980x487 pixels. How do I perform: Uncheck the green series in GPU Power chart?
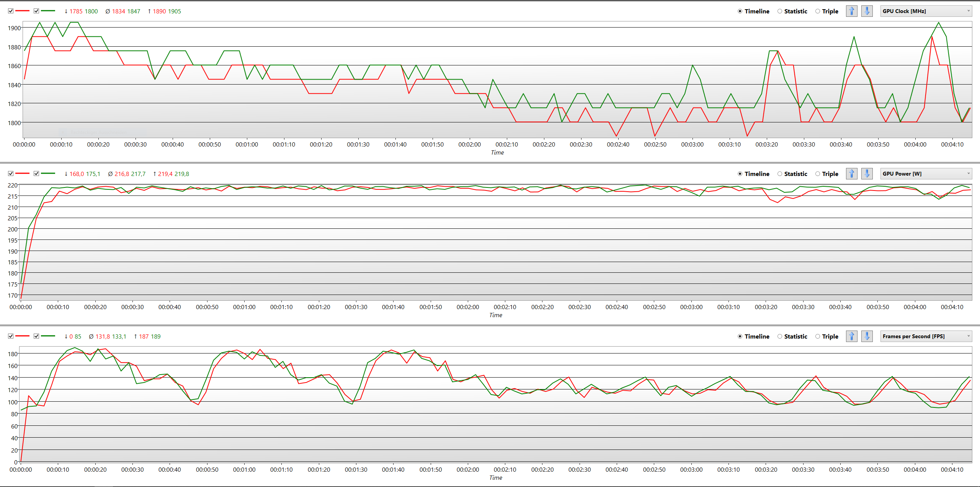tap(36, 174)
